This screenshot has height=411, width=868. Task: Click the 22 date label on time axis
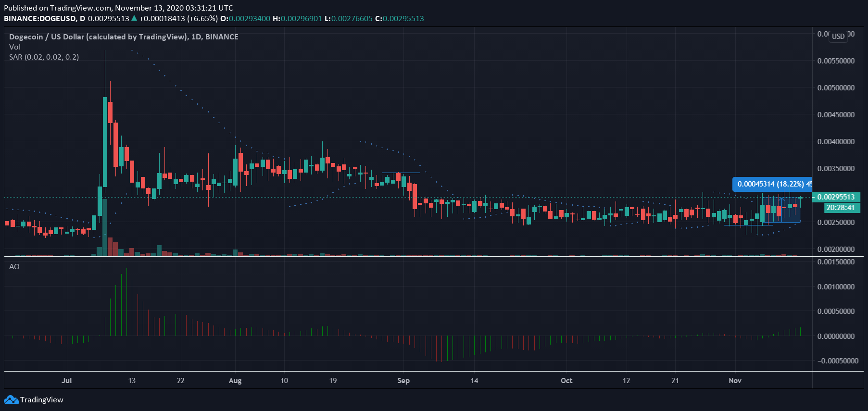(x=181, y=380)
